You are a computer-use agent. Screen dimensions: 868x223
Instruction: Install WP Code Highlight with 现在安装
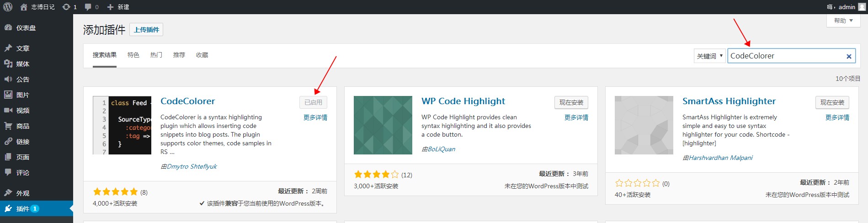pyautogui.click(x=571, y=102)
